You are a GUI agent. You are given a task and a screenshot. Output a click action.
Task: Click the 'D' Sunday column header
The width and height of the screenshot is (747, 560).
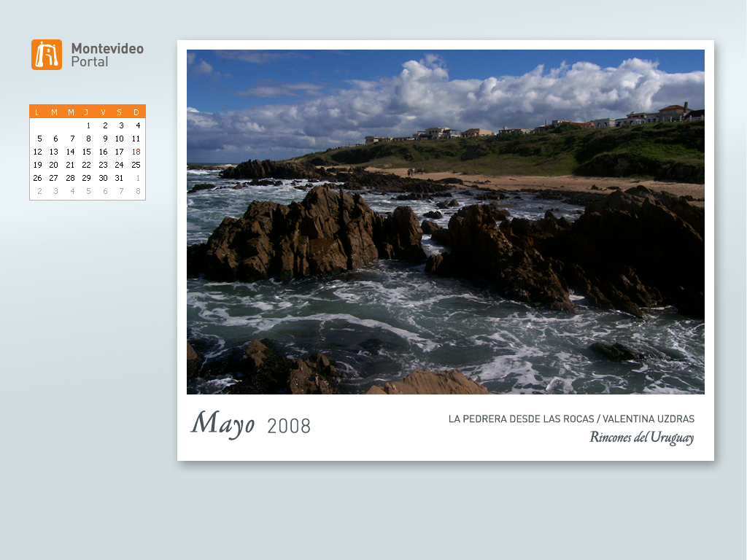[136, 112]
